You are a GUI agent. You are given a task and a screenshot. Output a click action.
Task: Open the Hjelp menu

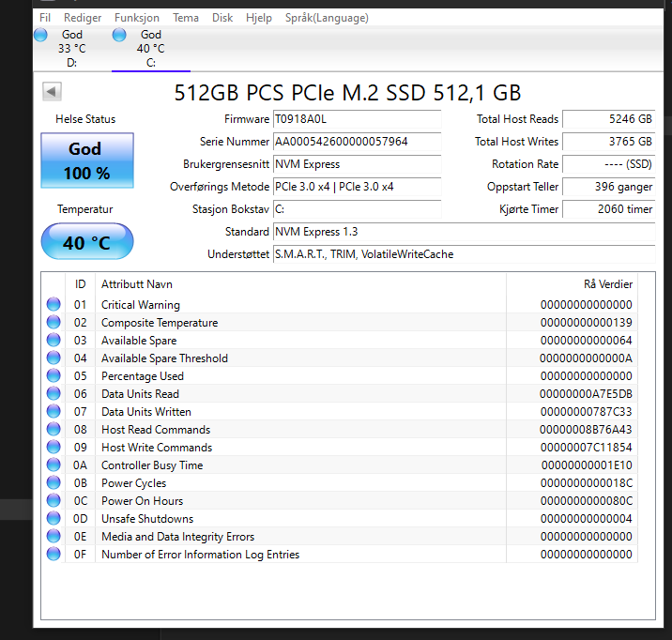pyautogui.click(x=259, y=18)
